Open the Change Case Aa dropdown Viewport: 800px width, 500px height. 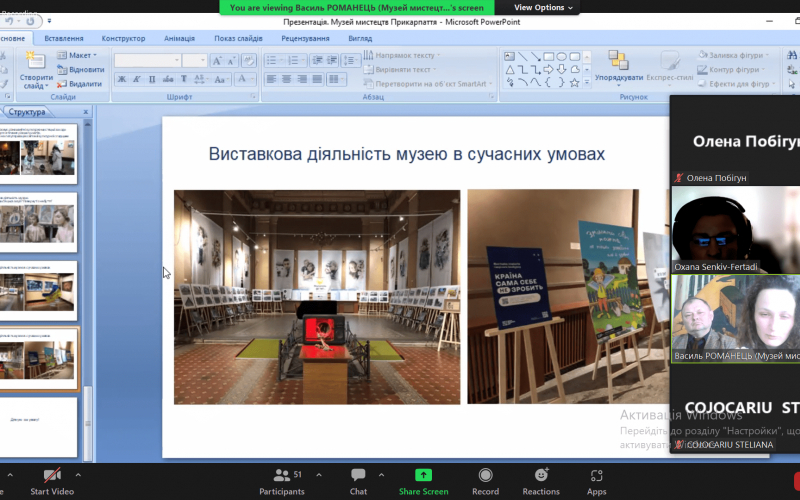(x=221, y=79)
